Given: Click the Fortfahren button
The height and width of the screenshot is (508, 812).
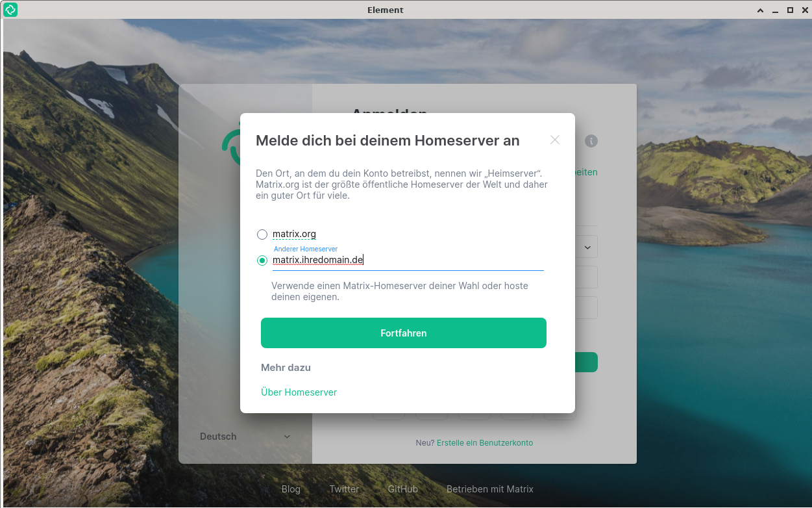Looking at the screenshot, I should pos(404,333).
